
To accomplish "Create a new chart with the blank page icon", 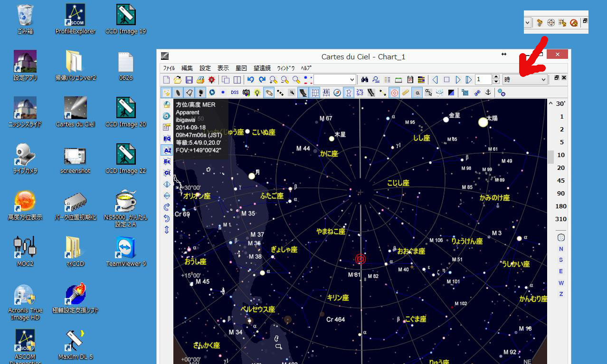I will [x=166, y=80].
